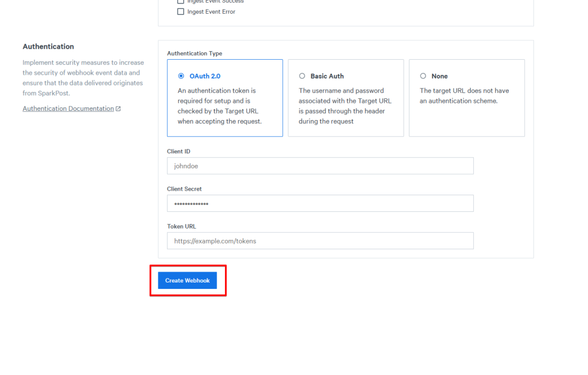
Task: Focus the Client ID input field
Action: pos(320,166)
